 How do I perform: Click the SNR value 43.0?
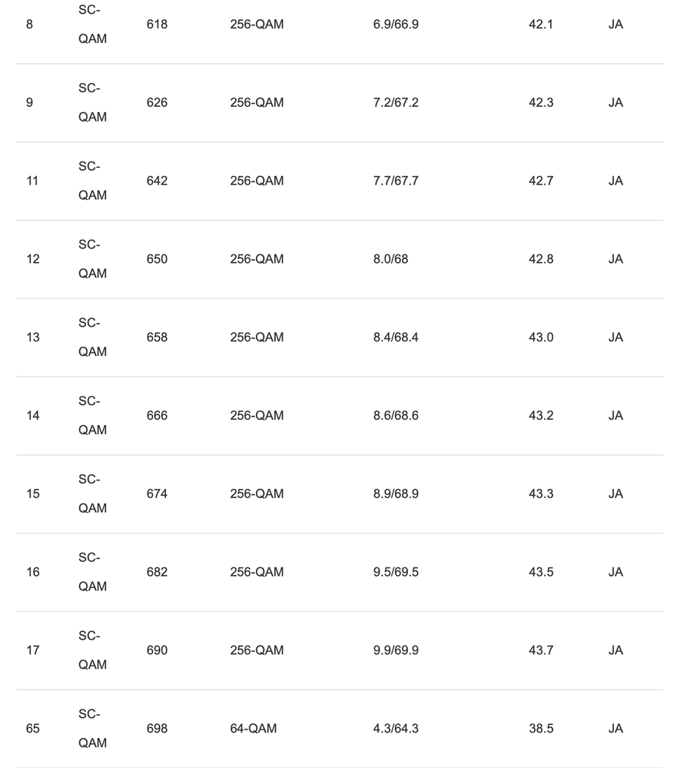[x=541, y=337]
